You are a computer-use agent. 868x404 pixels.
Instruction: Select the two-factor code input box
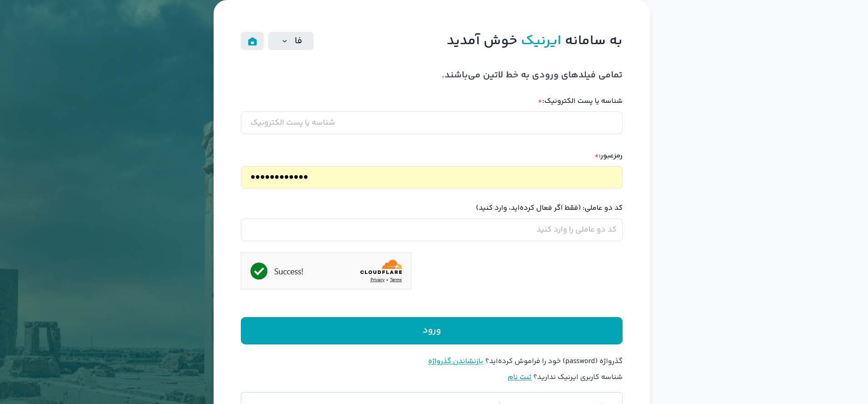click(x=431, y=230)
